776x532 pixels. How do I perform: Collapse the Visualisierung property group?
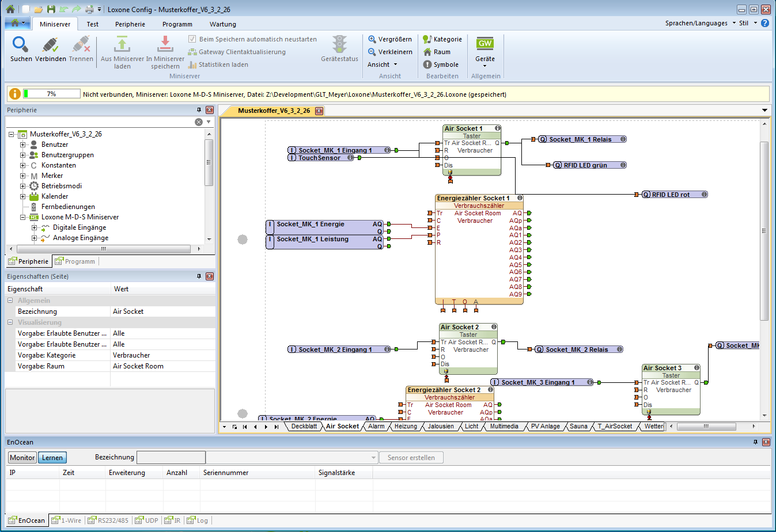10,322
